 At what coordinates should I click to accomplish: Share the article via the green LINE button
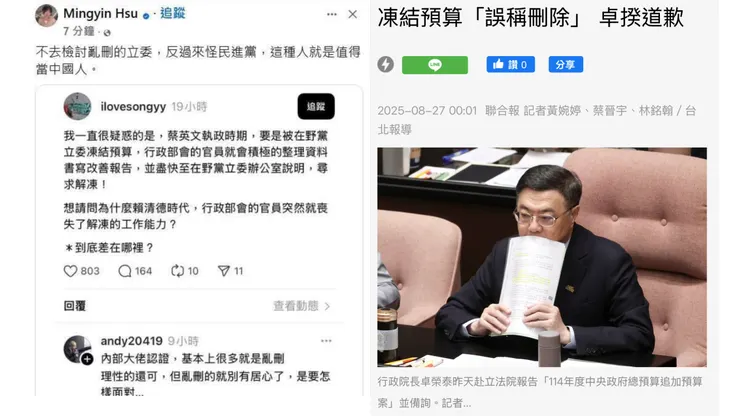[435, 65]
